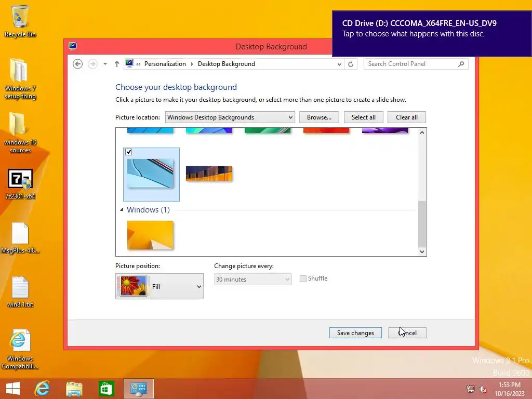Open the windows 10 sources folder

pyautogui.click(x=20, y=132)
